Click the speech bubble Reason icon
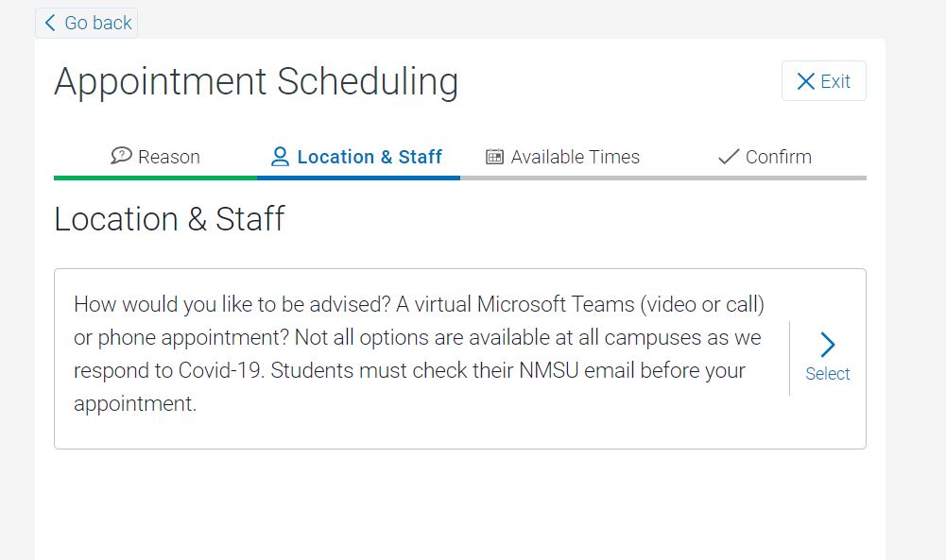This screenshot has height=560, width=946. point(121,156)
